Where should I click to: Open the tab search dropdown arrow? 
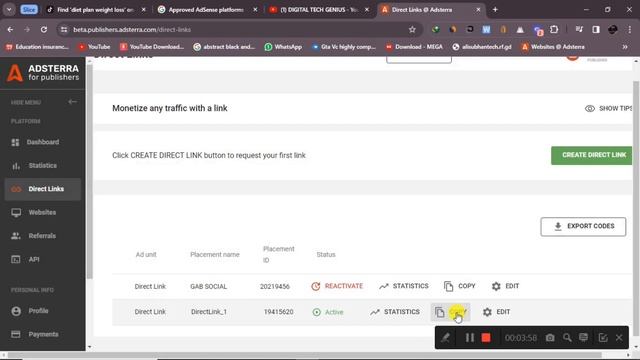(x=9, y=9)
